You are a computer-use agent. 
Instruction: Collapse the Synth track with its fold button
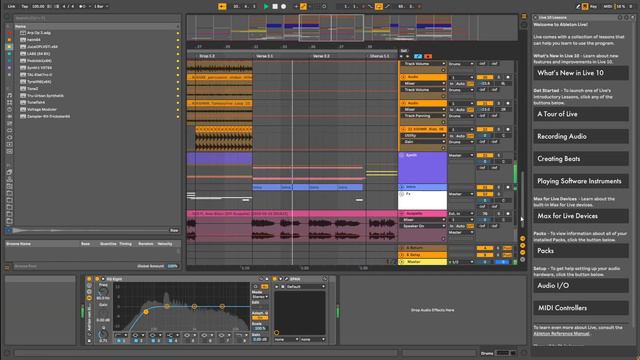402,155
